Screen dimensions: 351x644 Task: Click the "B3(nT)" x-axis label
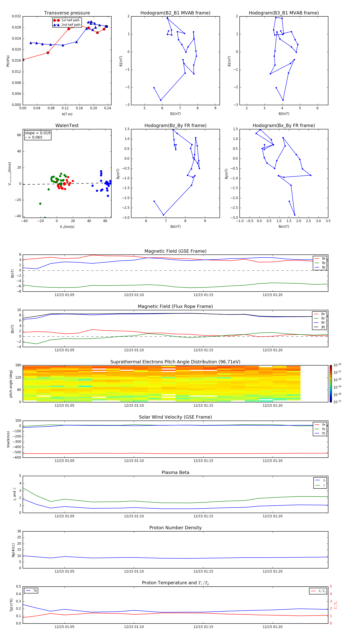click(284, 114)
